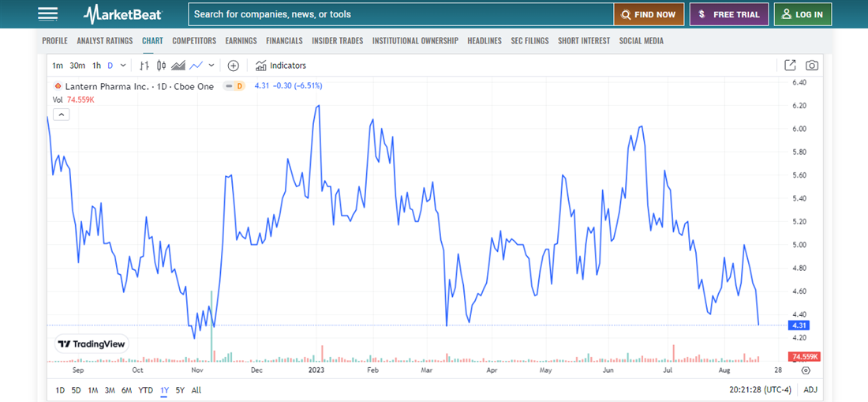Screen dimensions: 868x402
Task: Expand the chart style dropdown chevron
Action: pos(211,66)
